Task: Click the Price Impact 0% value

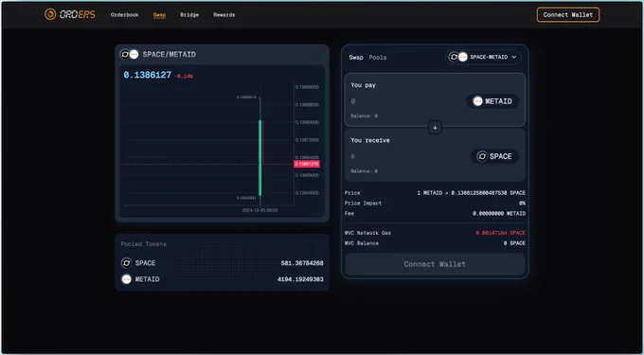Action: point(522,204)
